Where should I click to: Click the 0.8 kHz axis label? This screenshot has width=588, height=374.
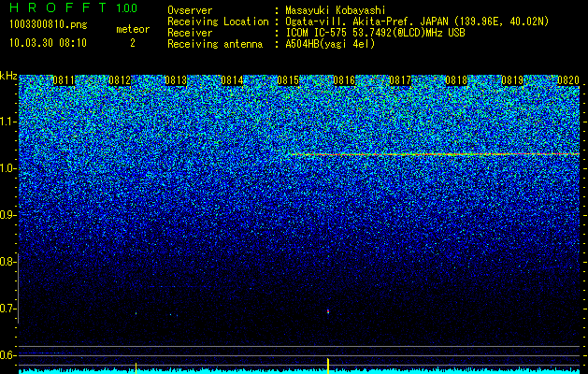(7, 262)
